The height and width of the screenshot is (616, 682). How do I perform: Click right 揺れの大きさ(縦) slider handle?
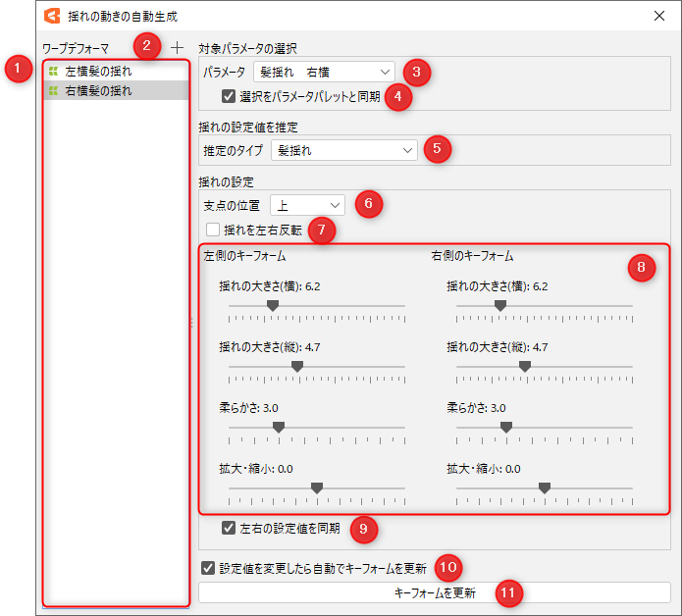(x=525, y=367)
